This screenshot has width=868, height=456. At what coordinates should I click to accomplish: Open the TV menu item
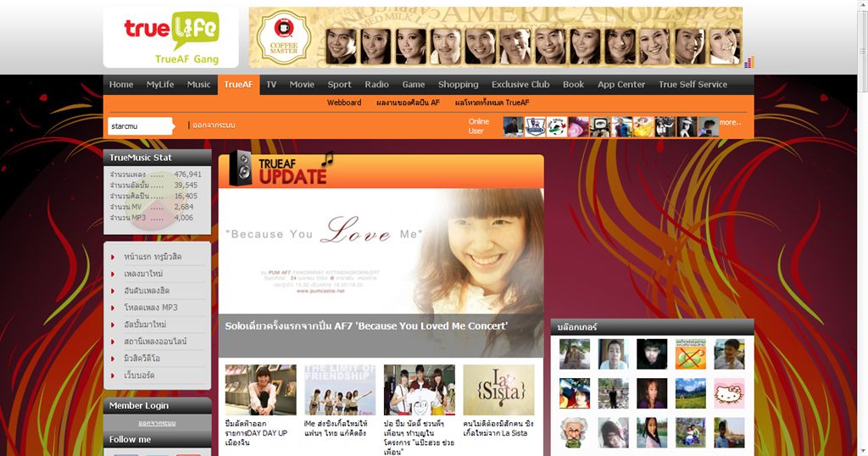270,85
